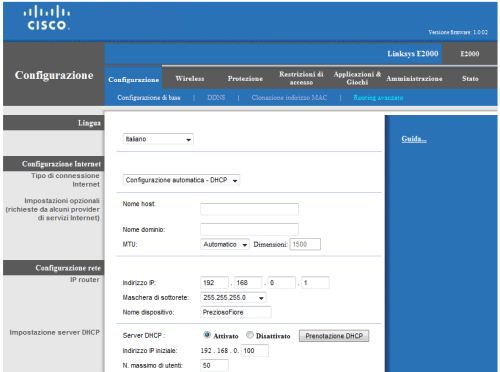Open the Configurazione main tab

click(133, 80)
